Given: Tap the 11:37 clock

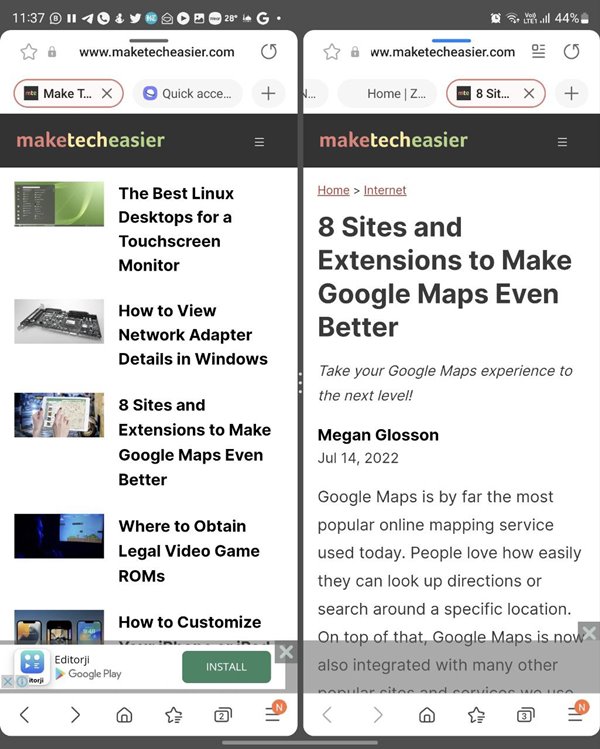Looking at the screenshot, I should pyautogui.click(x=28, y=18).
